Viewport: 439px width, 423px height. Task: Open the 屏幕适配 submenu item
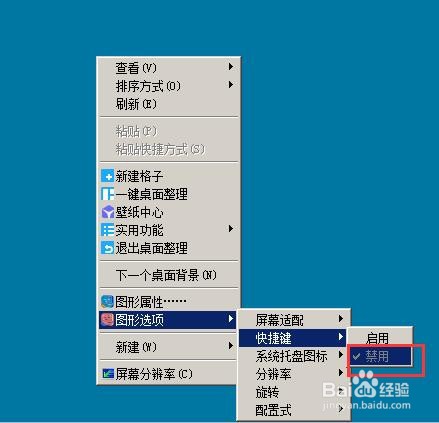[293, 320]
